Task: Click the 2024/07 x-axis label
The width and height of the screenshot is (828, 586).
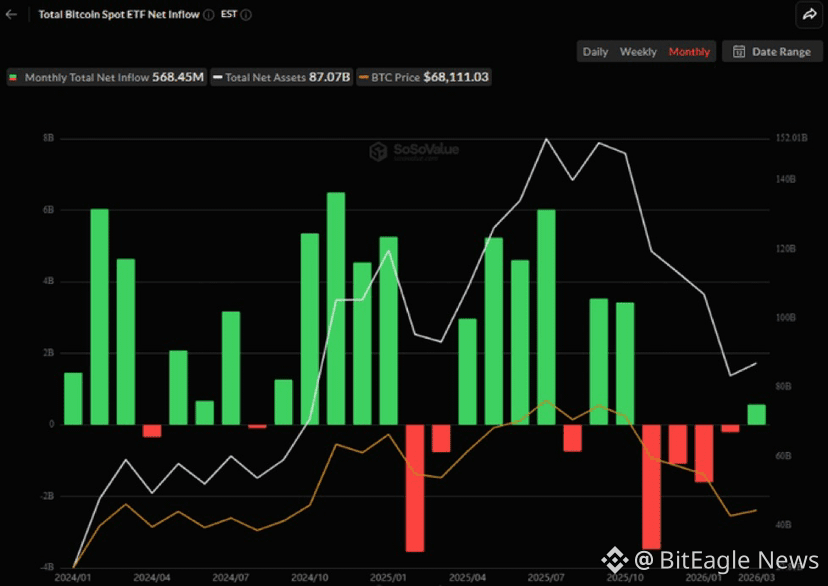Action: [231, 578]
